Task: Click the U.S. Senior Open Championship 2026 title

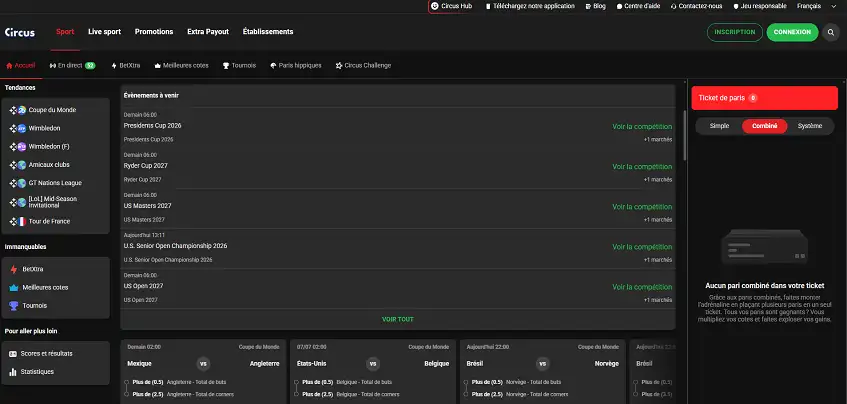Action: click(175, 246)
